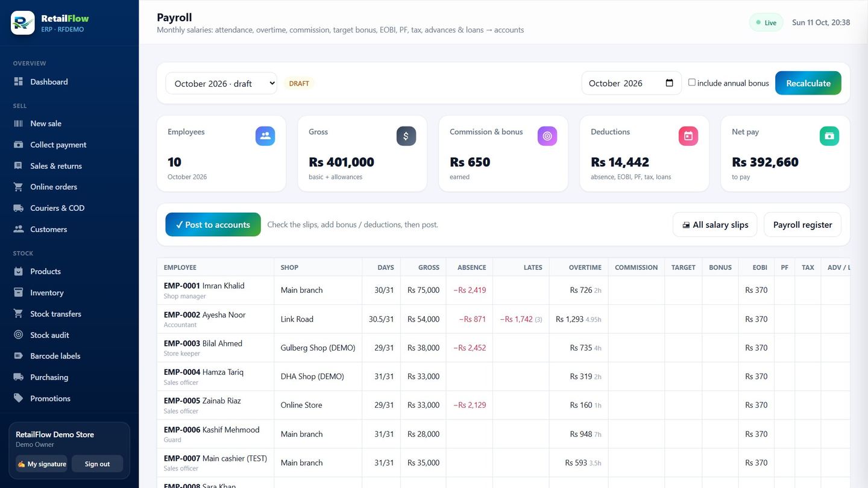Enable the include annual bonus checkbox

point(692,83)
